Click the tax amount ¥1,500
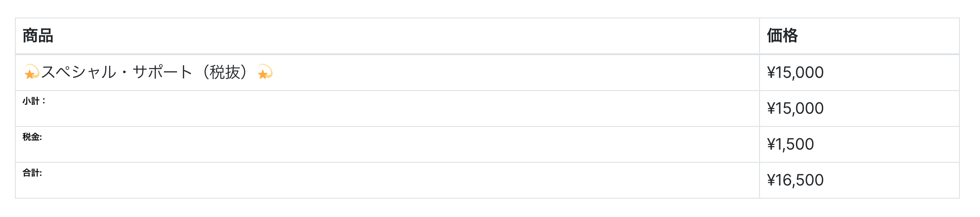 pyautogui.click(x=790, y=144)
